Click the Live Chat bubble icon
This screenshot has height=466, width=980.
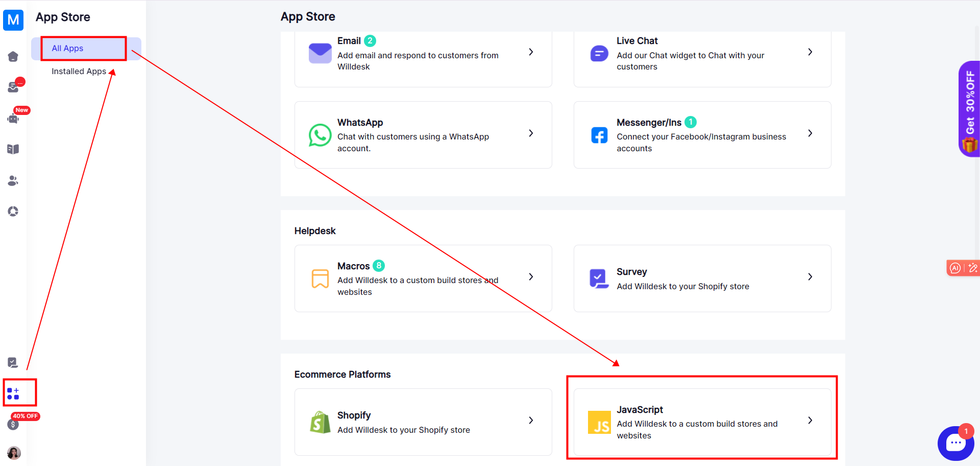[599, 53]
